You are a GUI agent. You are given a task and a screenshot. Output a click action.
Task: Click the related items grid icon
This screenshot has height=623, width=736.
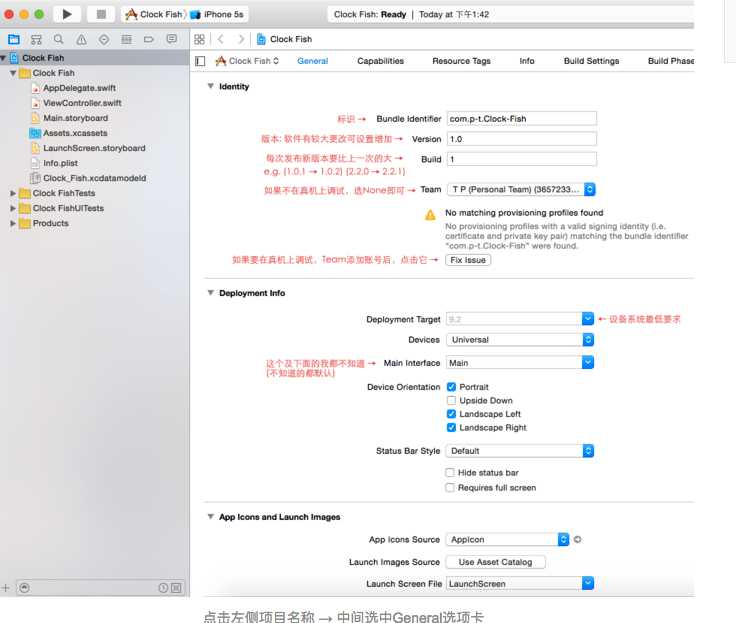[x=199, y=39]
